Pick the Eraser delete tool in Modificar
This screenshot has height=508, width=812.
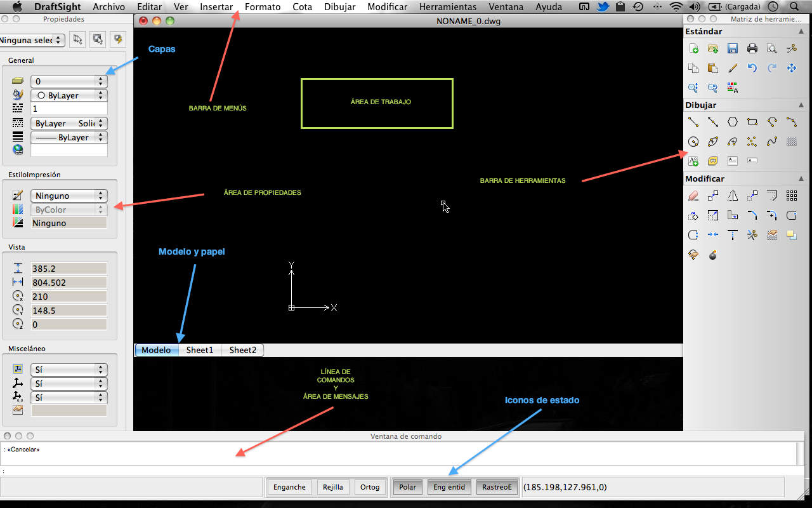click(693, 196)
